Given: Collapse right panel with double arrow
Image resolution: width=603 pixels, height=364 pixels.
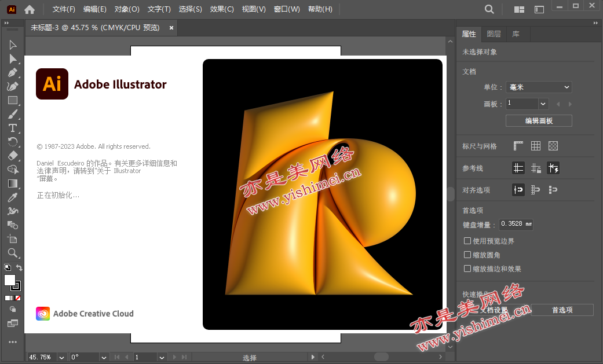Looking at the screenshot, I should (595, 24).
